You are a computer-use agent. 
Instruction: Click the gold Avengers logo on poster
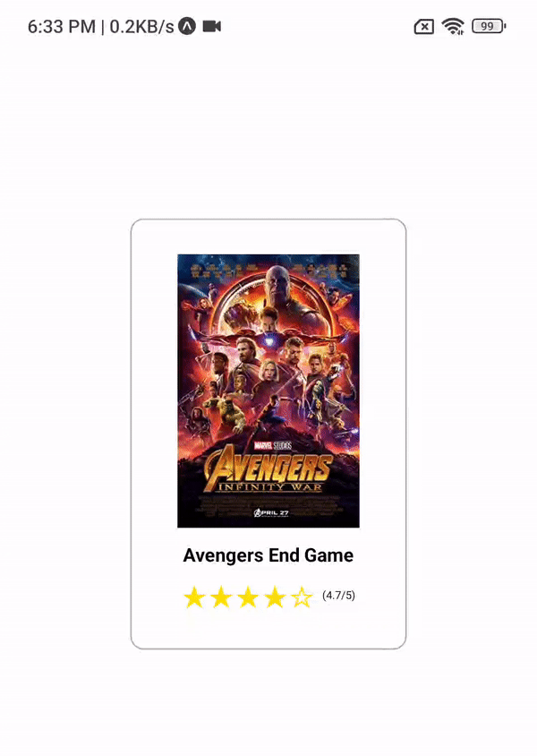point(268,467)
